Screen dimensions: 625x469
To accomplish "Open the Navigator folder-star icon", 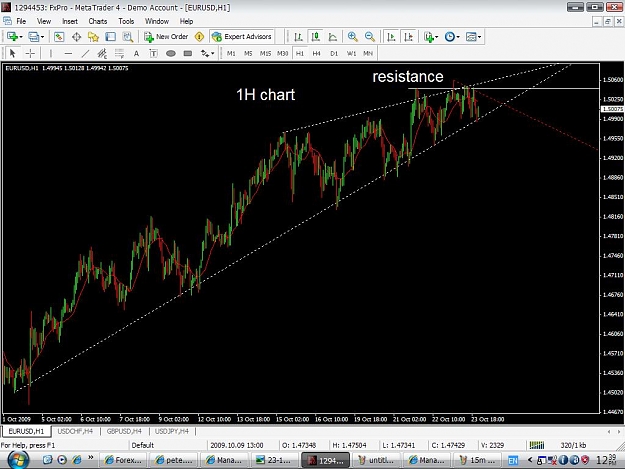I will pyautogui.click(x=93, y=37).
